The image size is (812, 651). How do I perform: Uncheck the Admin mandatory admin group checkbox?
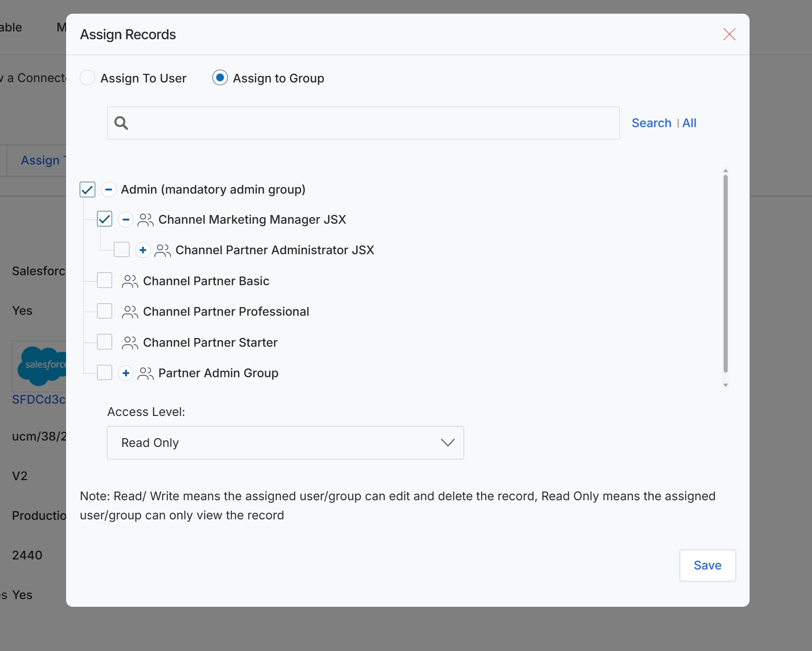[87, 190]
